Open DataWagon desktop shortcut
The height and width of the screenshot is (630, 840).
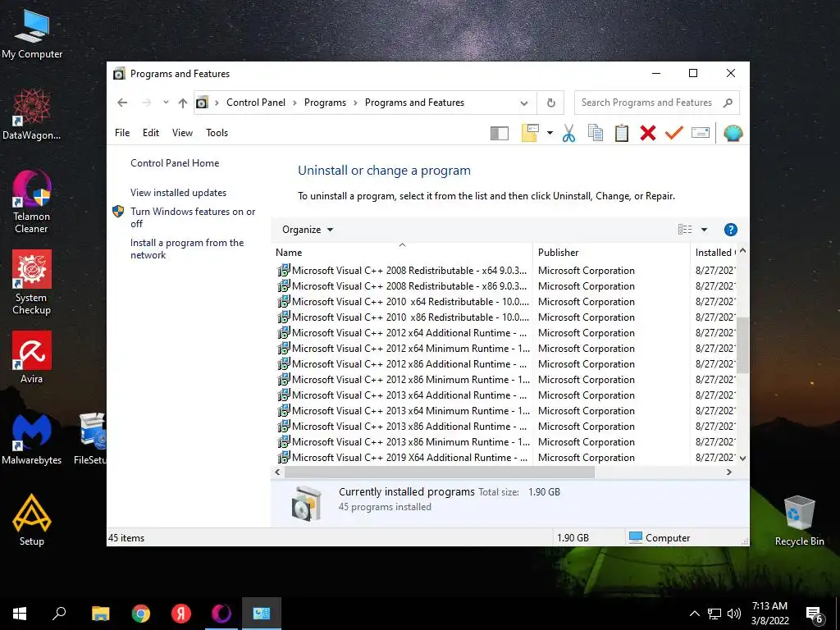[32, 115]
